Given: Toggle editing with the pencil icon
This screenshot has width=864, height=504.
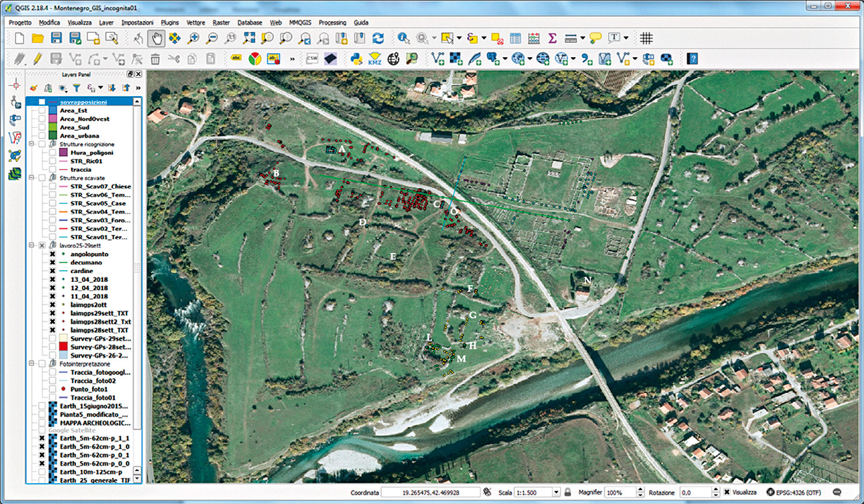Looking at the screenshot, I should click(x=38, y=58).
